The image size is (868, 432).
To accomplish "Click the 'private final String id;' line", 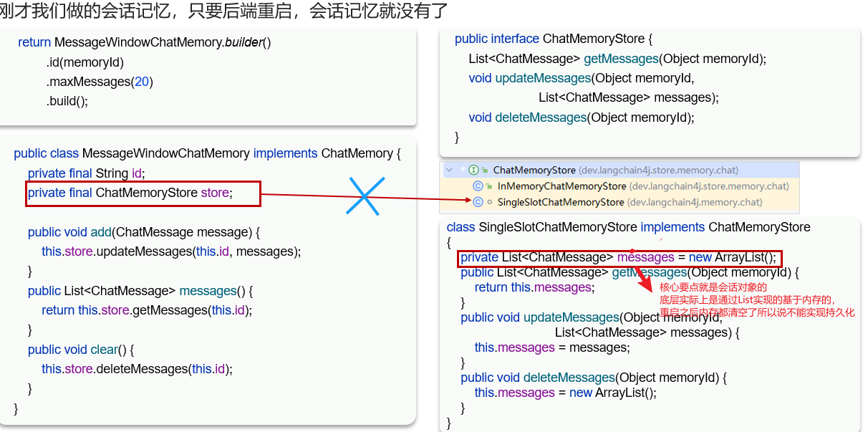I will (87, 173).
